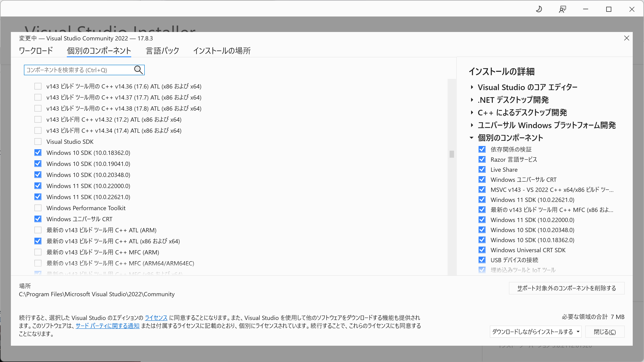Close the modify dialog with X

pyautogui.click(x=626, y=38)
